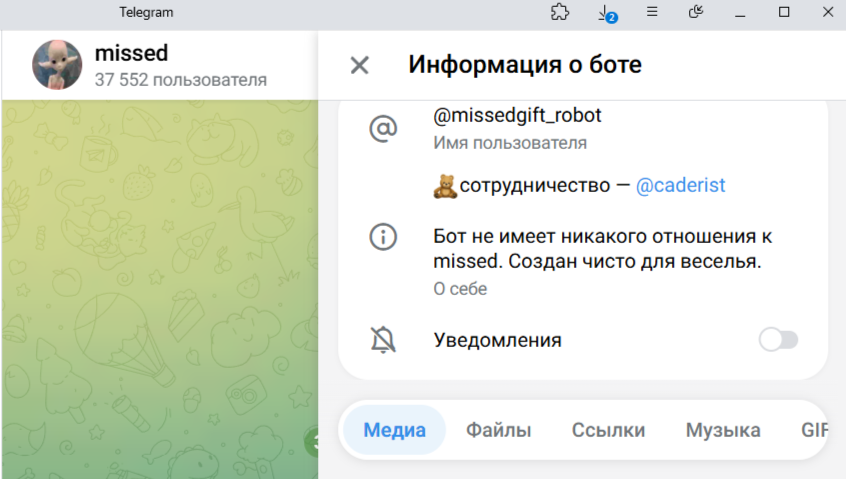Open the browser extensions puzzle icon

(560, 12)
